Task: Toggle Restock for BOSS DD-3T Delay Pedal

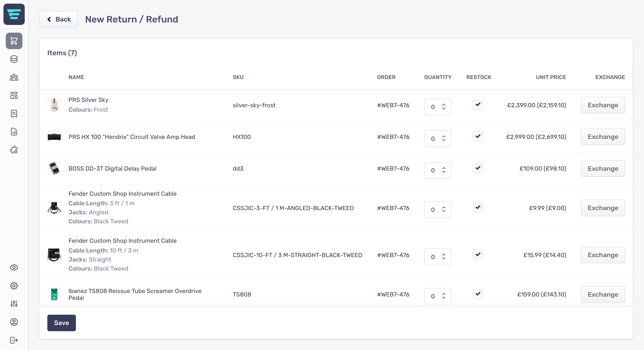Action: tap(478, 168)
